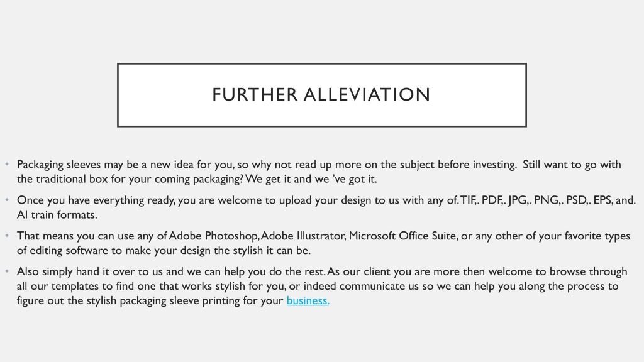This screenshot has height=362, width=644.
Task: Click the first bullet marker beside "Packaging sleeves"
Action: pyautogui.click(x=7, y=165)
